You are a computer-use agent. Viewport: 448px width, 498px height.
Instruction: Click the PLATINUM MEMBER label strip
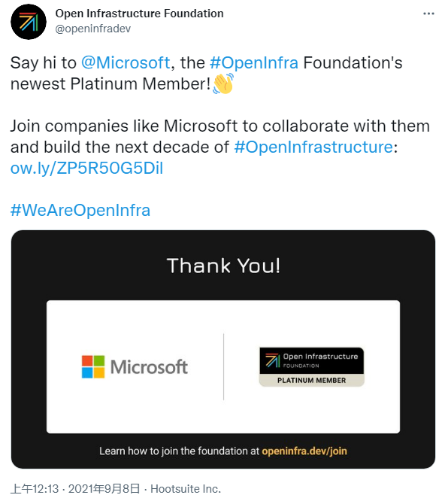(x=311, y=380)
